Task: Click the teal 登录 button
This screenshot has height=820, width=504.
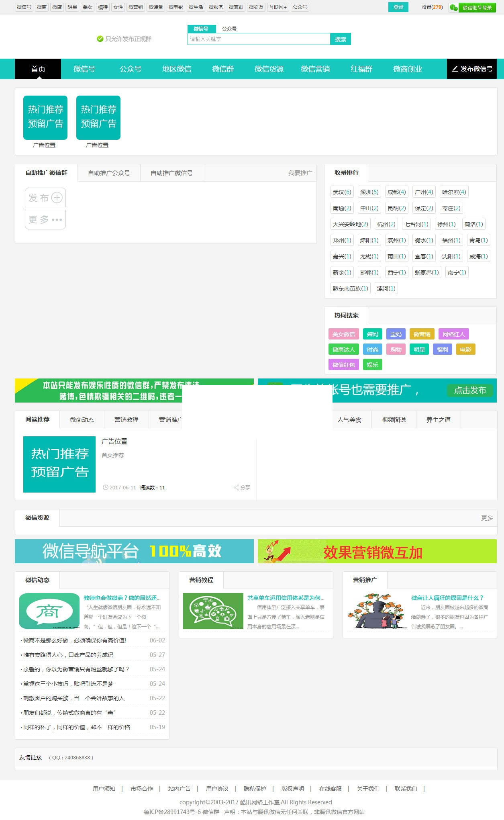Action: (x=398, y=7)
